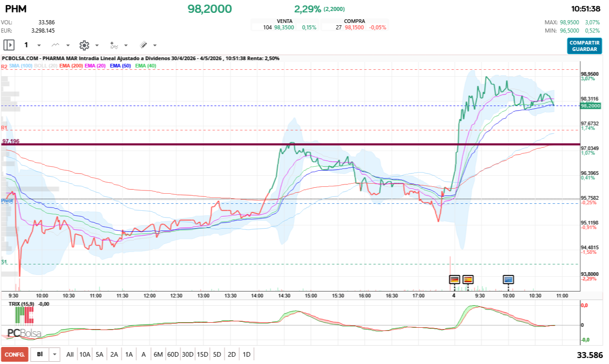Screen dimensions: 609x364
Task: Switch to the 5D range
Action: [217, 354]
